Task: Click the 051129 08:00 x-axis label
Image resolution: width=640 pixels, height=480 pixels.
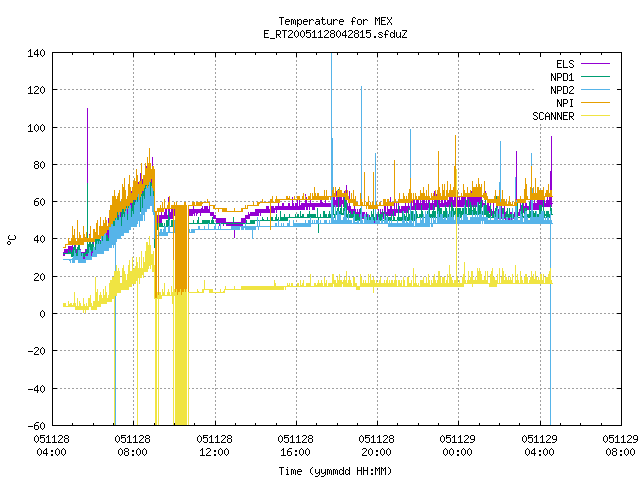Action: [620, 446]
